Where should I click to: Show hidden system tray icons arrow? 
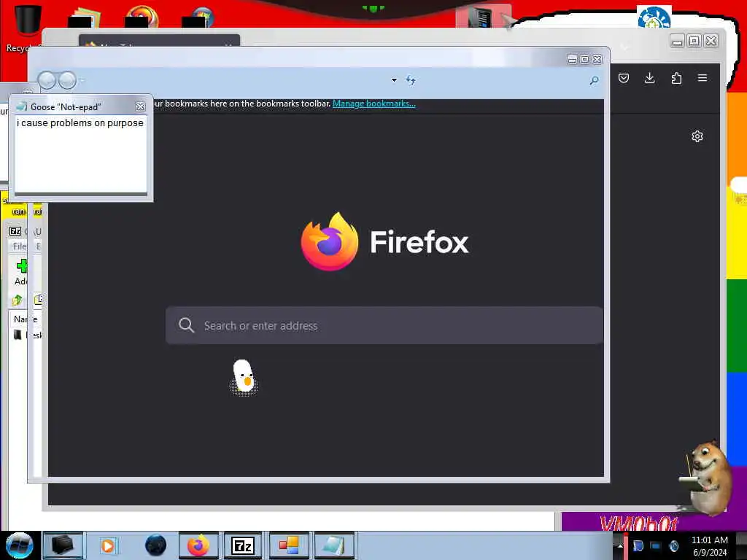click(620, 545)
